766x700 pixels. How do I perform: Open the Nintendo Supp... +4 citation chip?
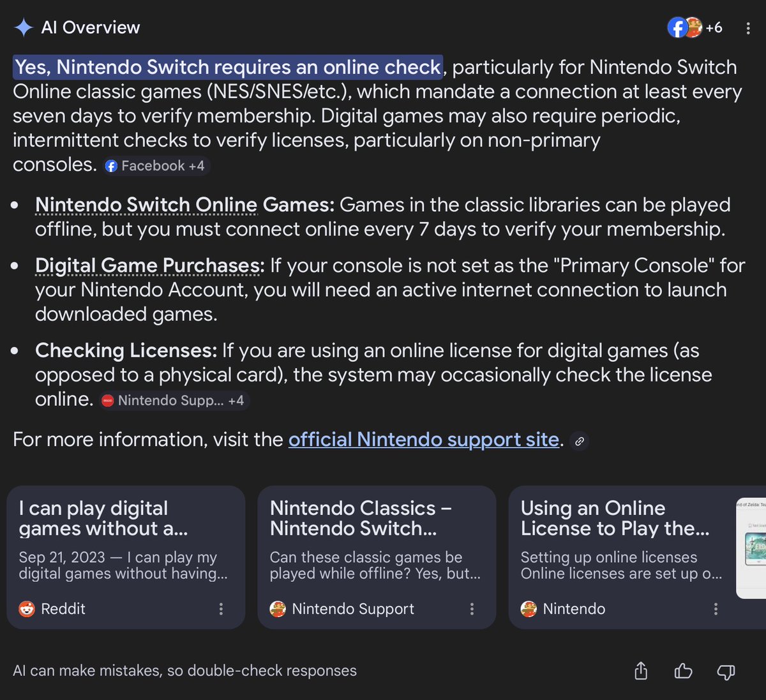pyautogui.click(x=173, y=401)
